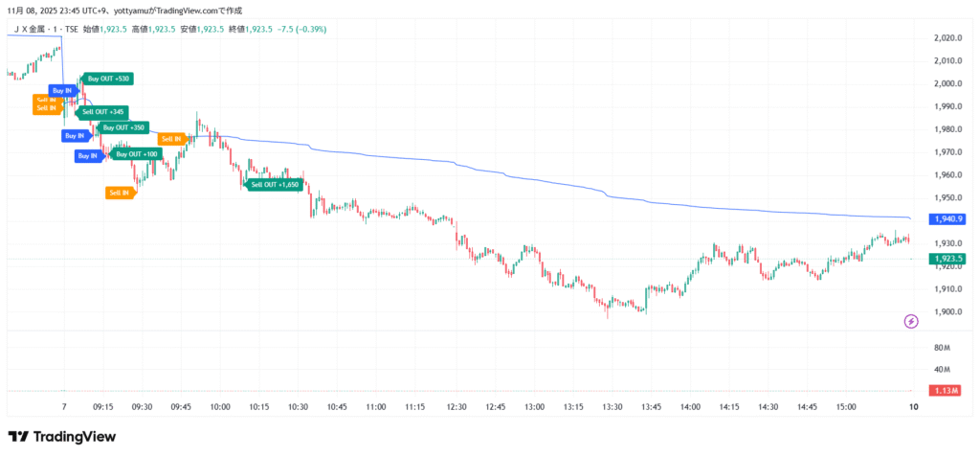Click the 80M volume scale label

point(941,348)
